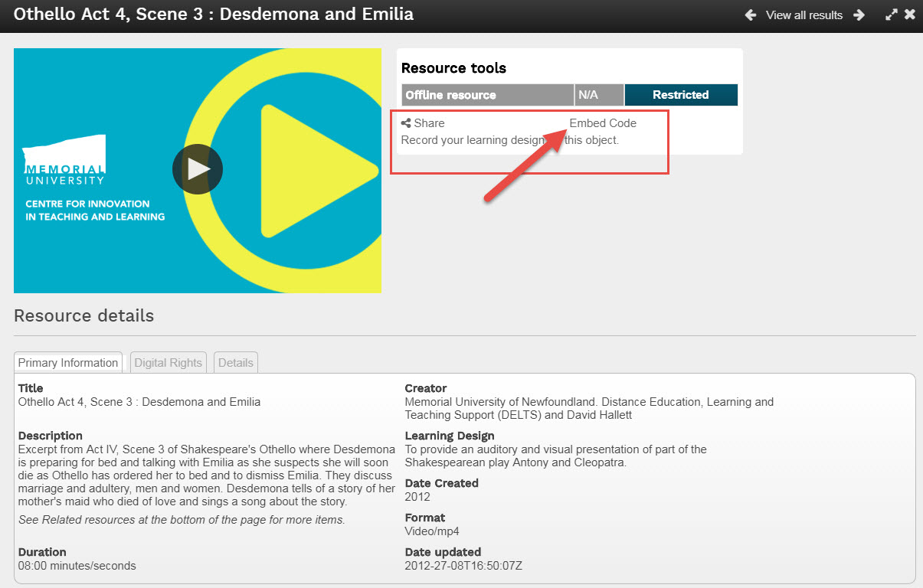Open the Embed Code link

tap(603, 123)
